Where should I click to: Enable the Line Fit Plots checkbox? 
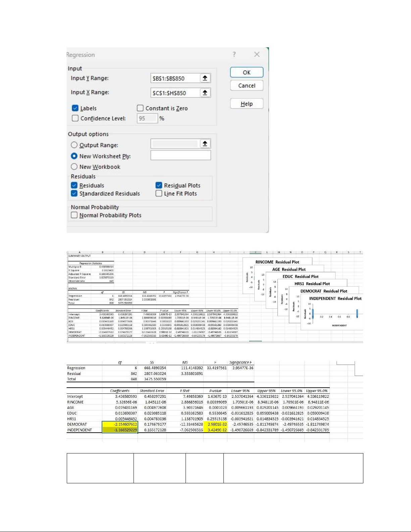tap(159, 193)
